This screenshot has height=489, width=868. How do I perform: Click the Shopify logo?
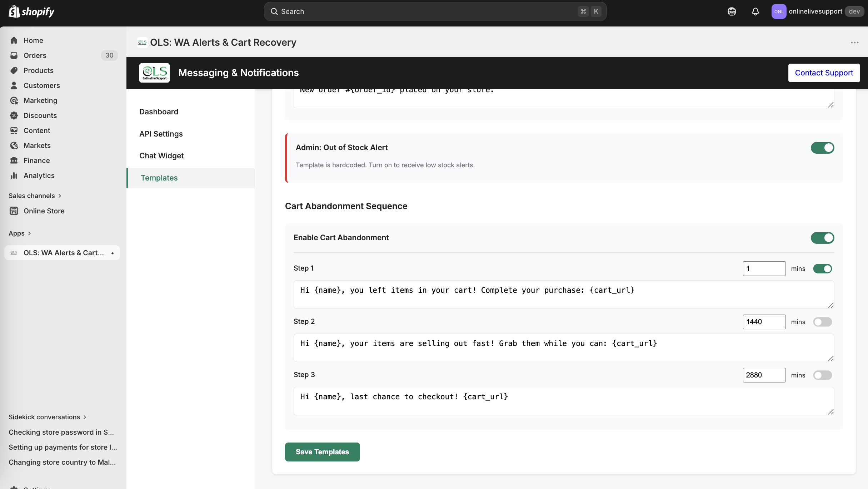point(31,11)
